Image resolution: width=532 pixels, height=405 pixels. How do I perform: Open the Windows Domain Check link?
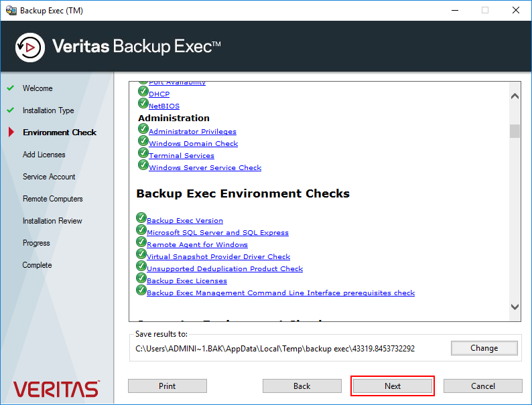click(194, 143)
